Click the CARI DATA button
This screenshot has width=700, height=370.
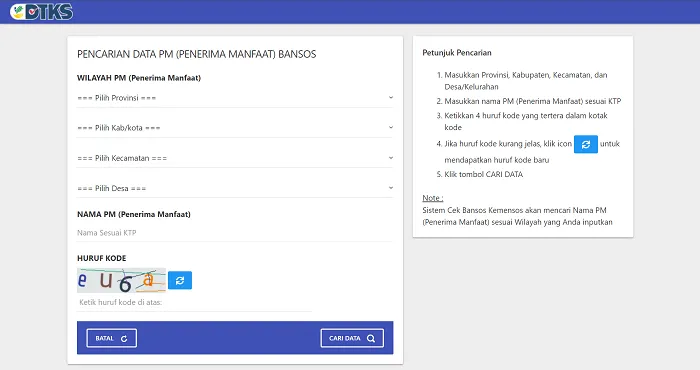352,338
